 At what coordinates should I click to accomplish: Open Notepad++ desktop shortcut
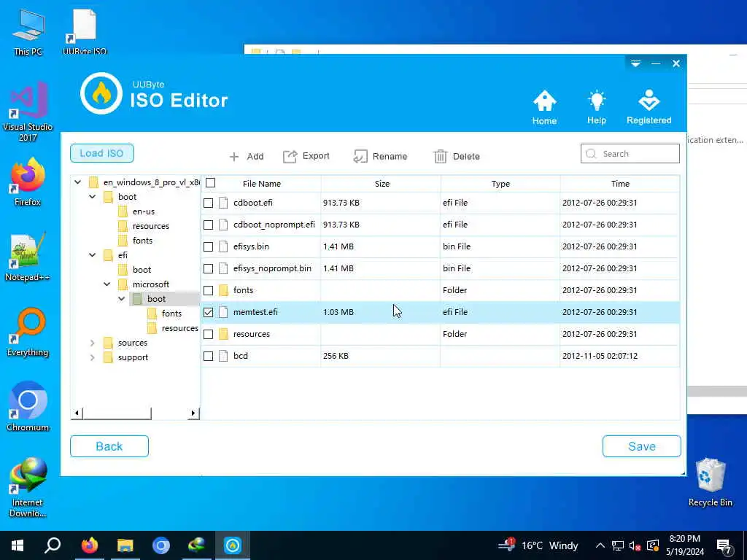coord(28,257)
